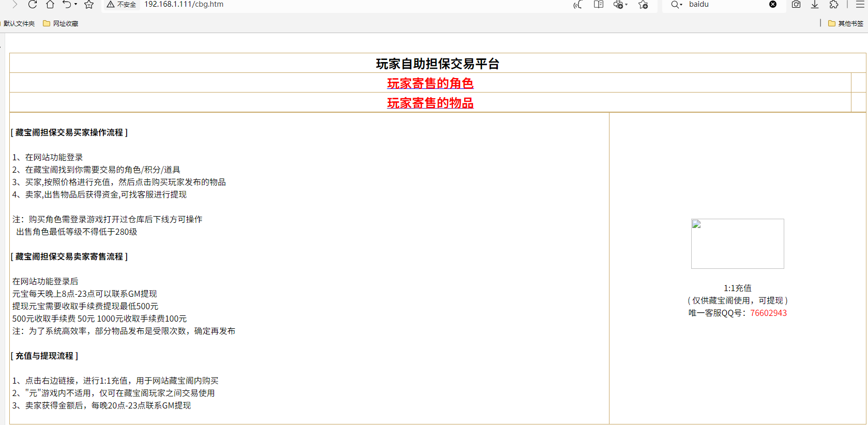Click line 500元收取手续费 50元 1000元收取手续费100元
The height and width of the screenshot is (425, 868).
[x=99, y=318]
